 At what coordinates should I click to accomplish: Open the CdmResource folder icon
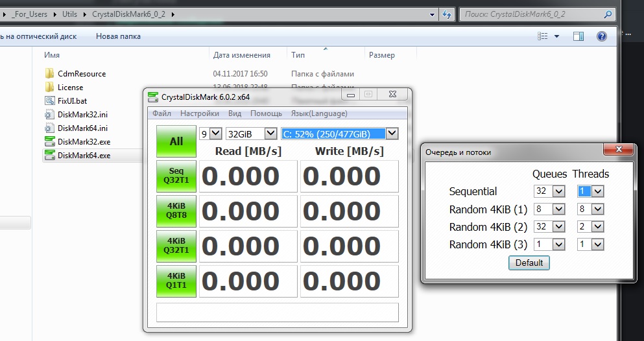[x=49, y=74]
